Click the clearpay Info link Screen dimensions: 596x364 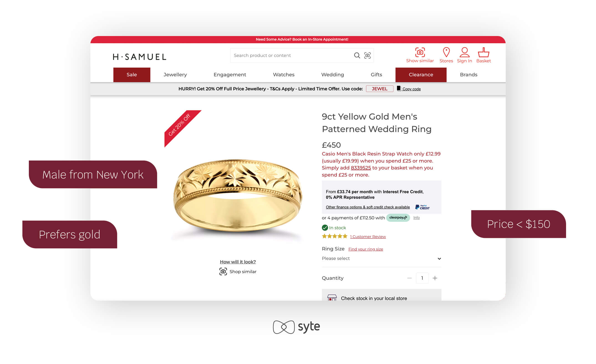pyautogui.click(x=416, y=218)
